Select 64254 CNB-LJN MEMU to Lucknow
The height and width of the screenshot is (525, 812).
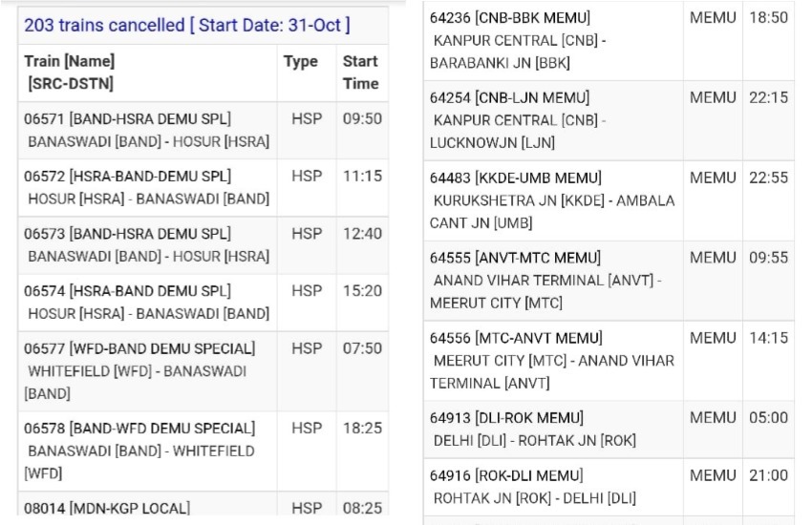click(x=609, y=120)
